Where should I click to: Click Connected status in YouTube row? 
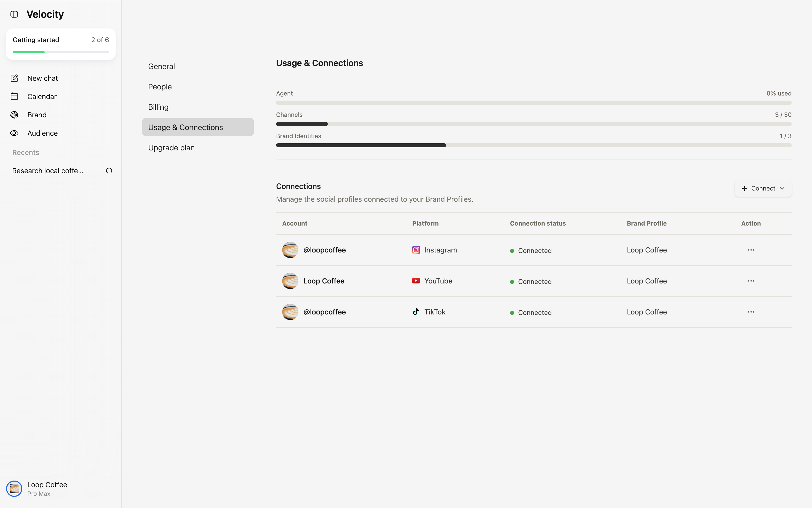pos(534,281)
